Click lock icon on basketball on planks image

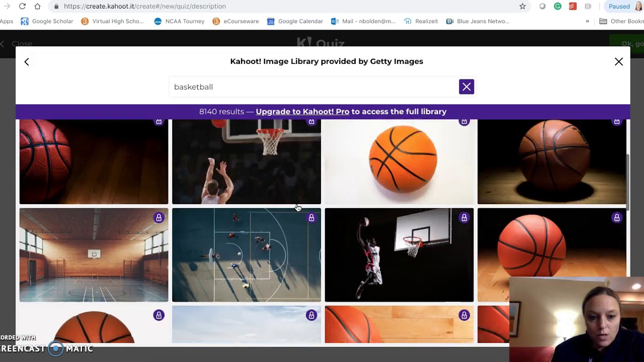(x=464, y=315)
